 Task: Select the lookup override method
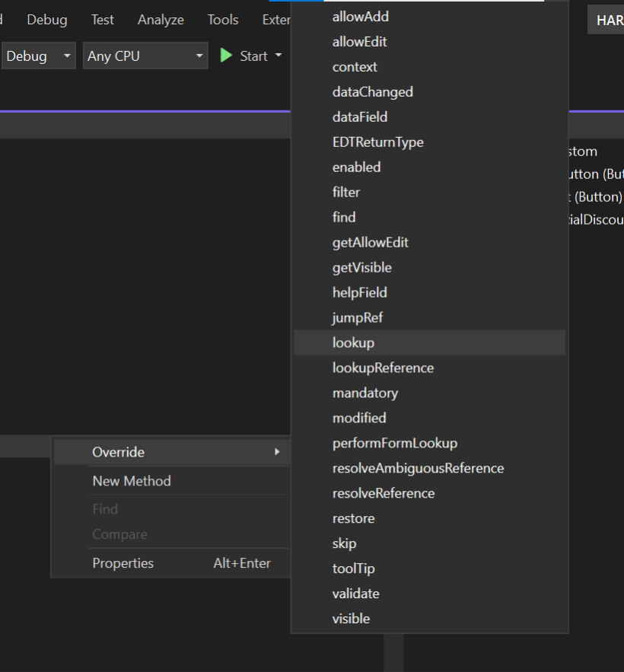pos(353,342)
